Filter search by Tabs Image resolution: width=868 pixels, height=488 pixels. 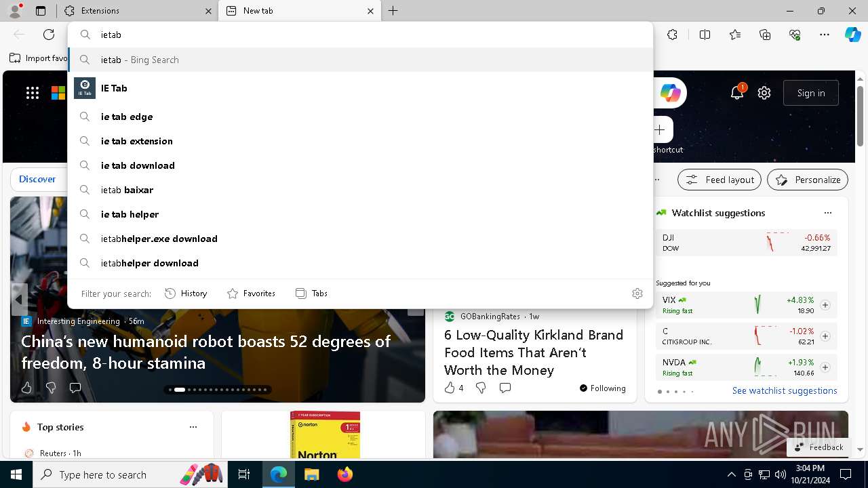(311, 293)
